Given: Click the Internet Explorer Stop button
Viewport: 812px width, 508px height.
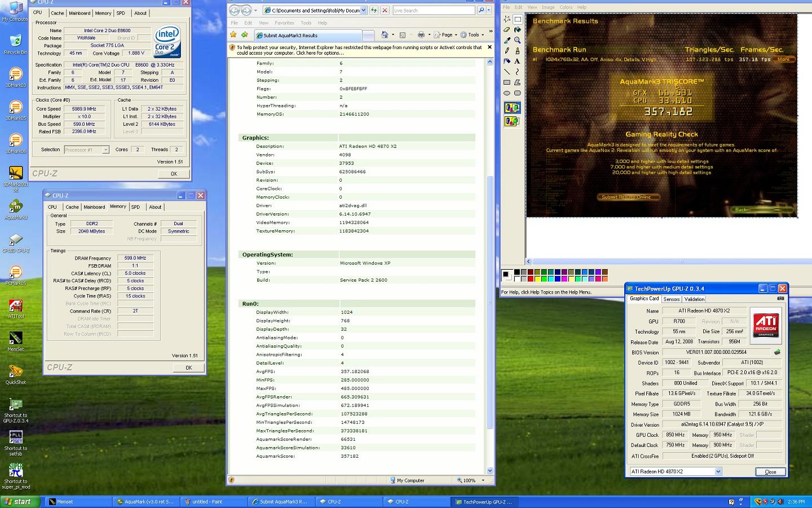Looking at the screenshot, I should pyautogui.click(x=385, y=10).
